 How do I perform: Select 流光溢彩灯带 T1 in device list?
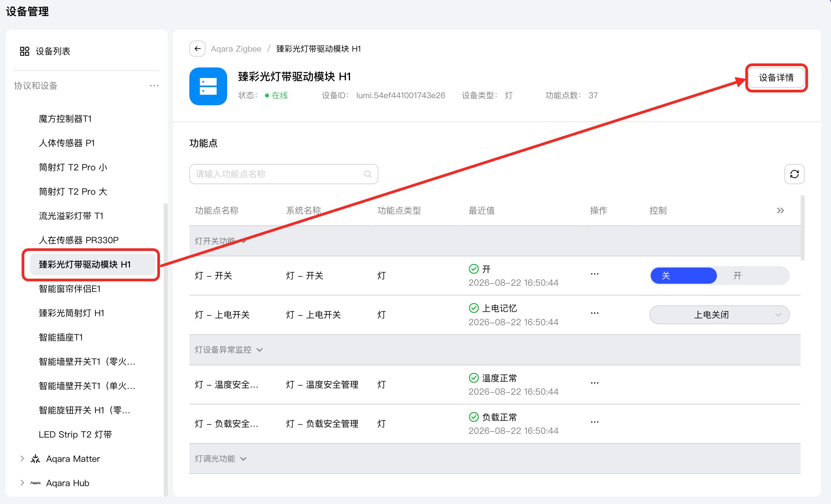(x=71, y=216)
